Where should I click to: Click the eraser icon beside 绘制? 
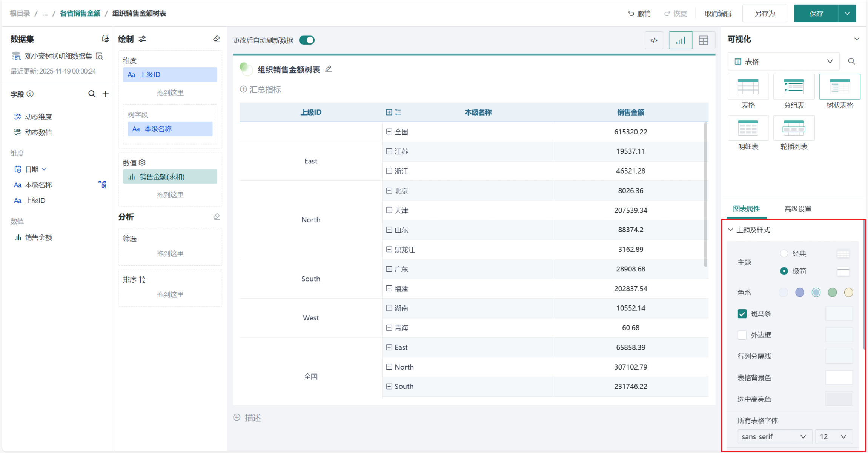217,39
